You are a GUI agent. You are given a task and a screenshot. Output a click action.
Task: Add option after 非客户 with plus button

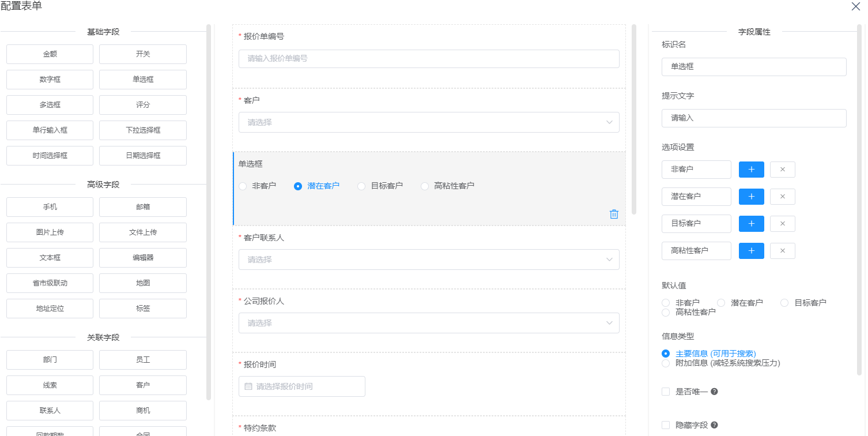pyautogui.click(x=752, y=170)
